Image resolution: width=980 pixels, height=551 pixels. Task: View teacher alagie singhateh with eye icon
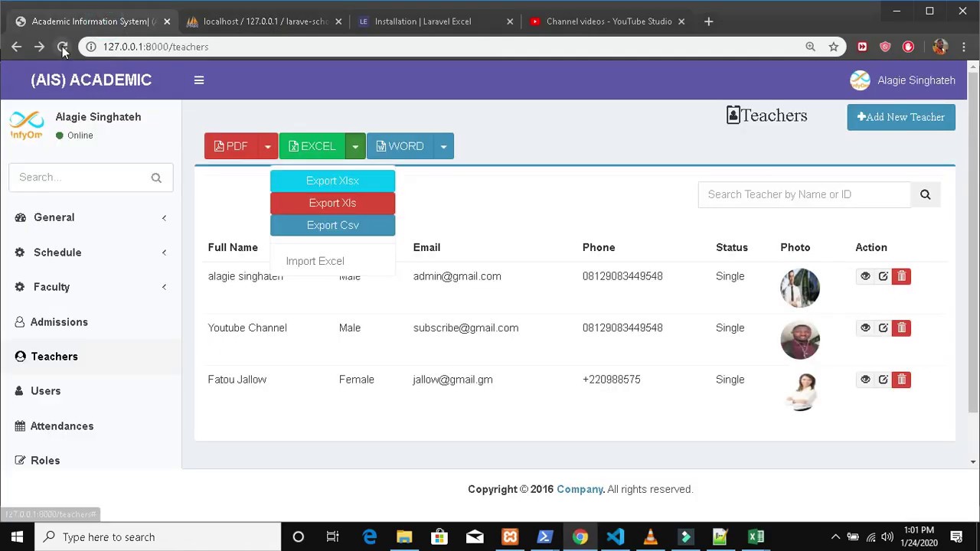[x=865, y=276]
